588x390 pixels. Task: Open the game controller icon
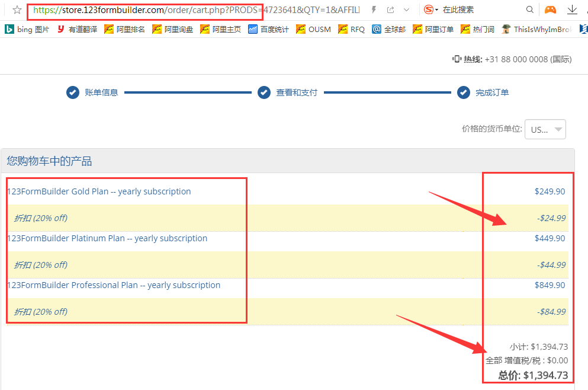pos(550,9)
